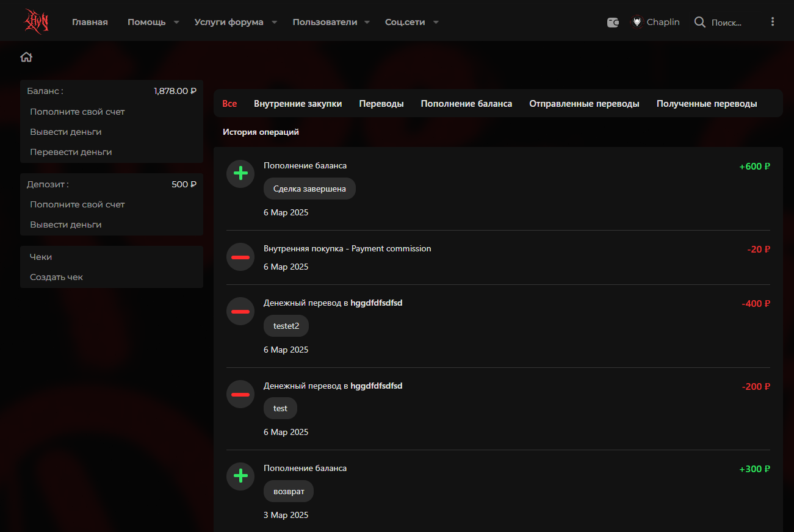This screenshot has width=794, height=532.
Task: Expand the Помощь dropdown arrow
Action: (x=176, y=23)
